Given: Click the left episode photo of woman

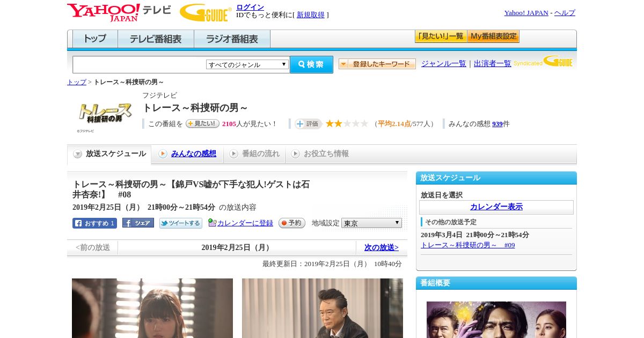Looking at the screenshot, I should 152,308.
